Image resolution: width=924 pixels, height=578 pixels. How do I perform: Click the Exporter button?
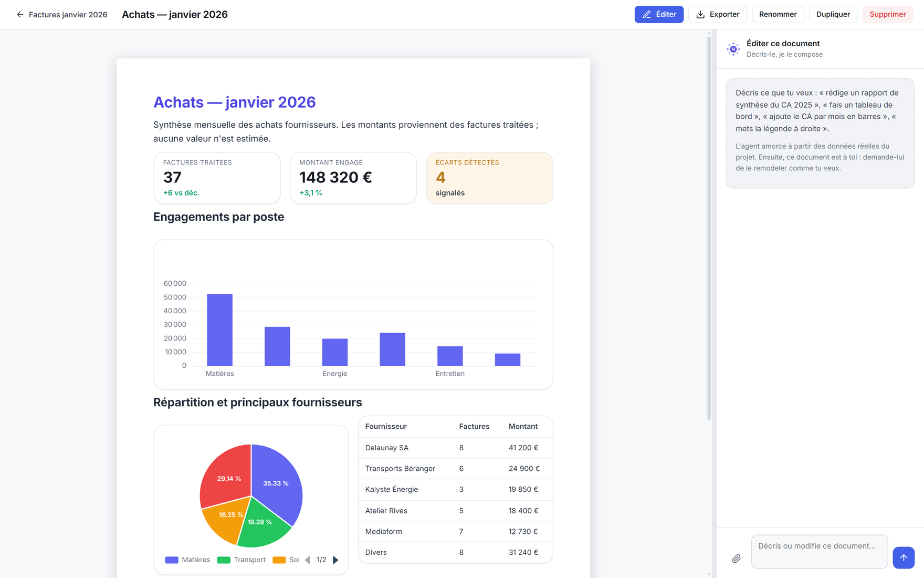click(718, 14)
